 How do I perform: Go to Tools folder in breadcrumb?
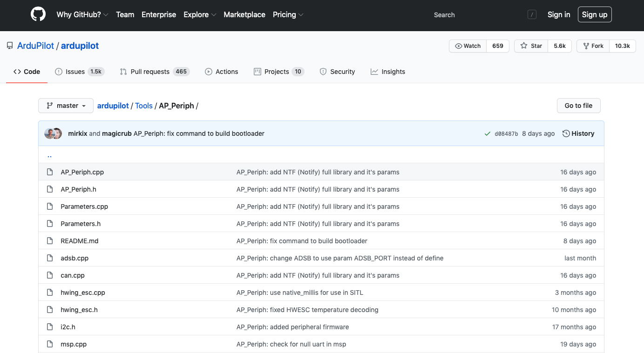pyautogui.click(x=144, y=106)
